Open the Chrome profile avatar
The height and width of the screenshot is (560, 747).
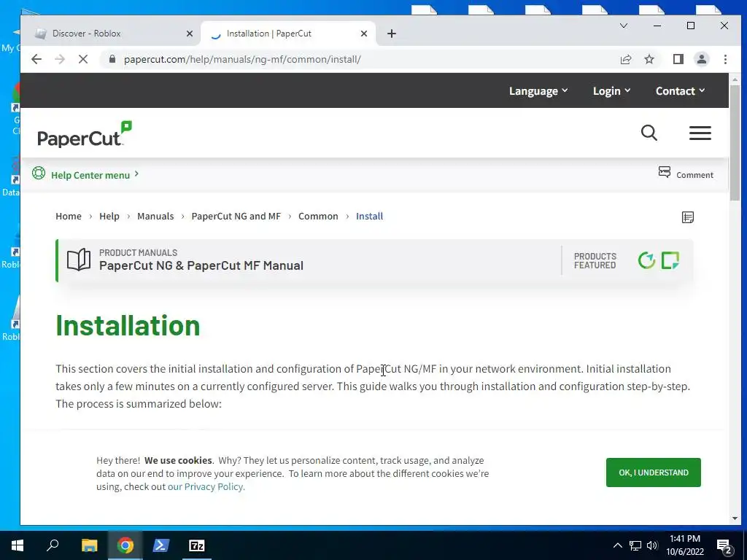pyautogui.click(x=702, y=59)
